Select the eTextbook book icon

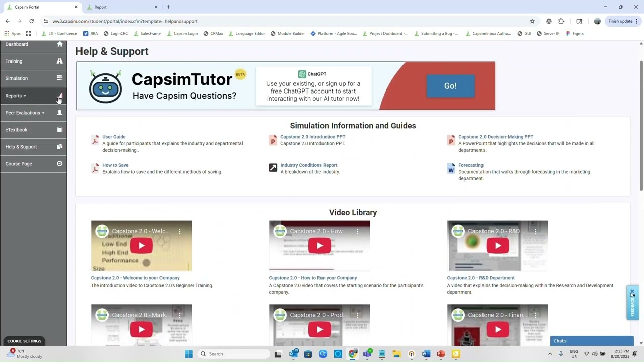60,130
